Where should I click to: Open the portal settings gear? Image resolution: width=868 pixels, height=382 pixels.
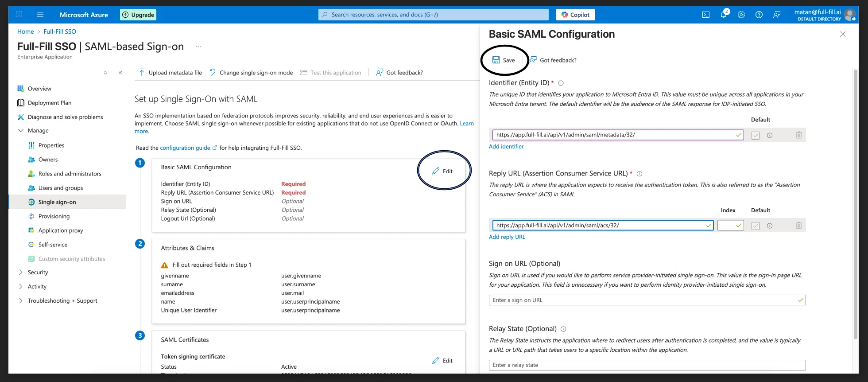pyautogui.click(x=741, y=15)
